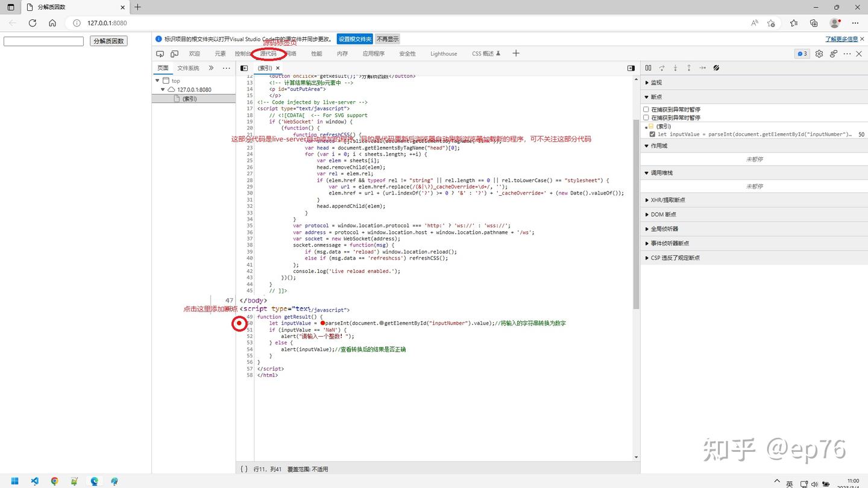
Task: Enable the first pause-on-exception checkbox
Action: coord(646,110)
